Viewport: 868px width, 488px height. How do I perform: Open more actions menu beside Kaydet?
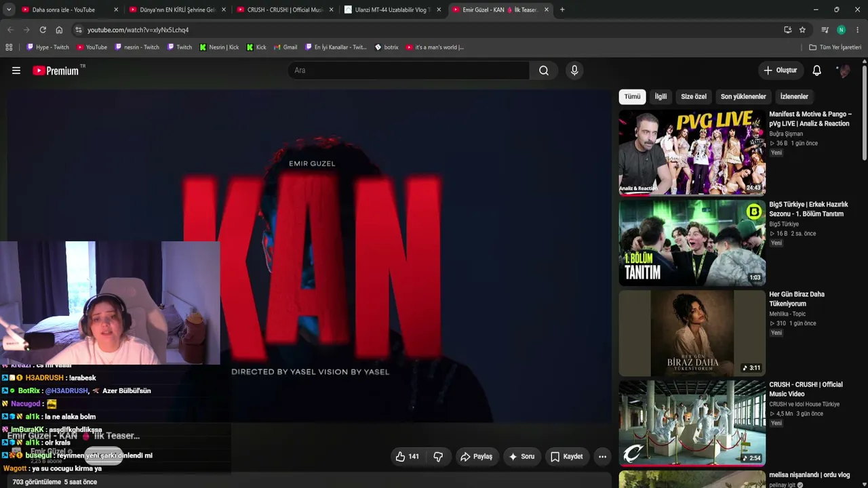[x=602, y=457]
